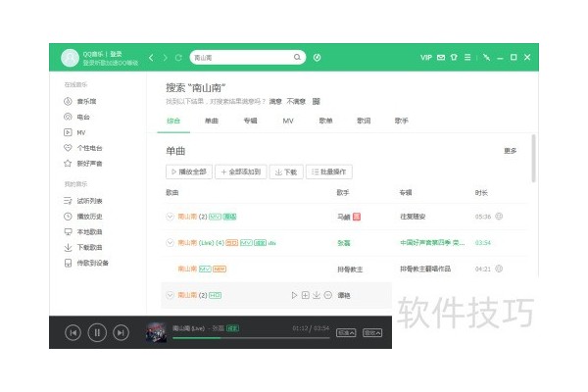Switch to mini mode icon
Image resolution: width=588 pixels, height=392 pixels.
[486, 58]
